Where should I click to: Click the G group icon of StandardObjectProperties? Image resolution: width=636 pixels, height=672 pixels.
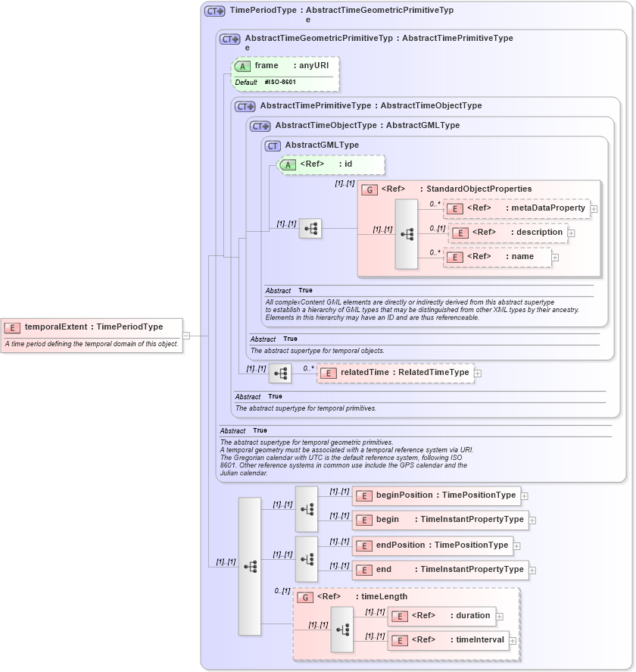tap(369, 189)
